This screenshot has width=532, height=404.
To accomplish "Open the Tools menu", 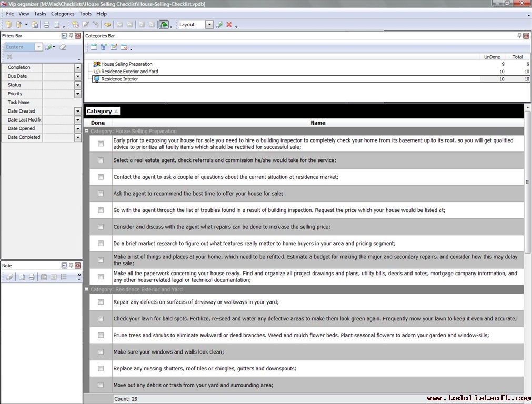I will [x=85, y=14].
